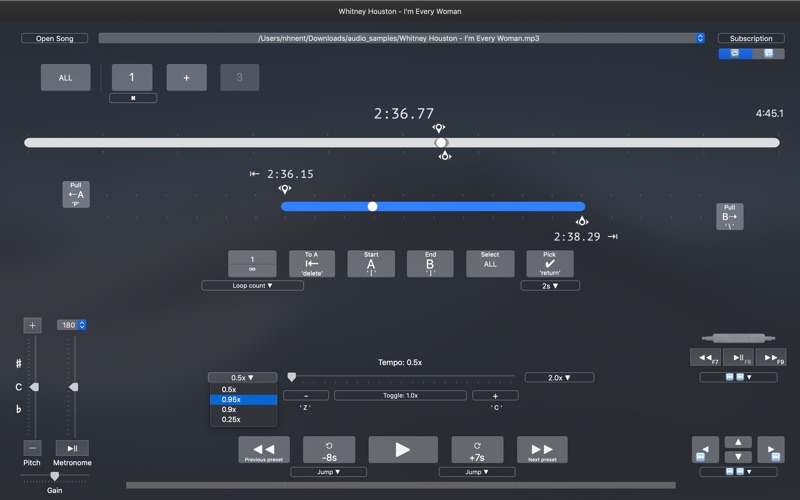Click the Subscription button
The width and height of the screenshot is (800, 500).
(x=750, y=38)
